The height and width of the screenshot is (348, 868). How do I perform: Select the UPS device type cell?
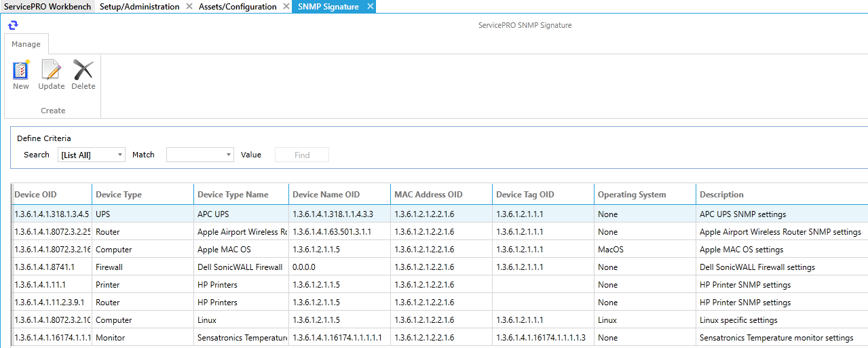point(143,214)
